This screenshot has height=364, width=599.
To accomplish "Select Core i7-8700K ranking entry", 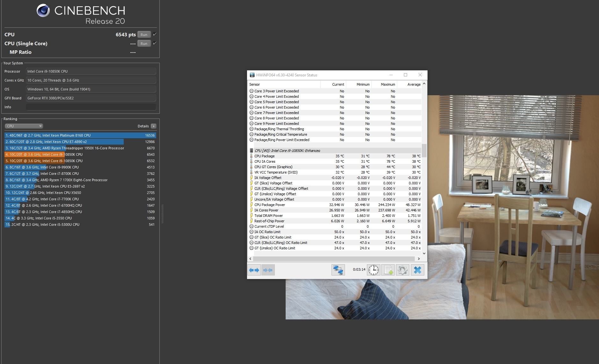I will (80, 174).
